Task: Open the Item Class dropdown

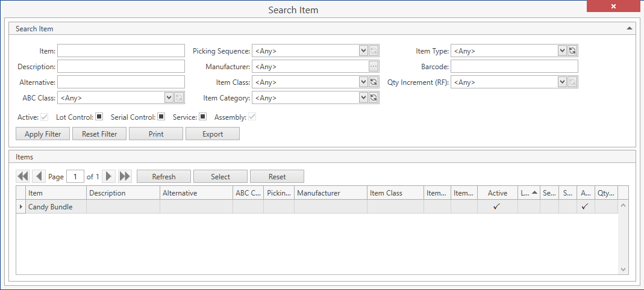Action: pyautogui.click(x=363, y=82)
